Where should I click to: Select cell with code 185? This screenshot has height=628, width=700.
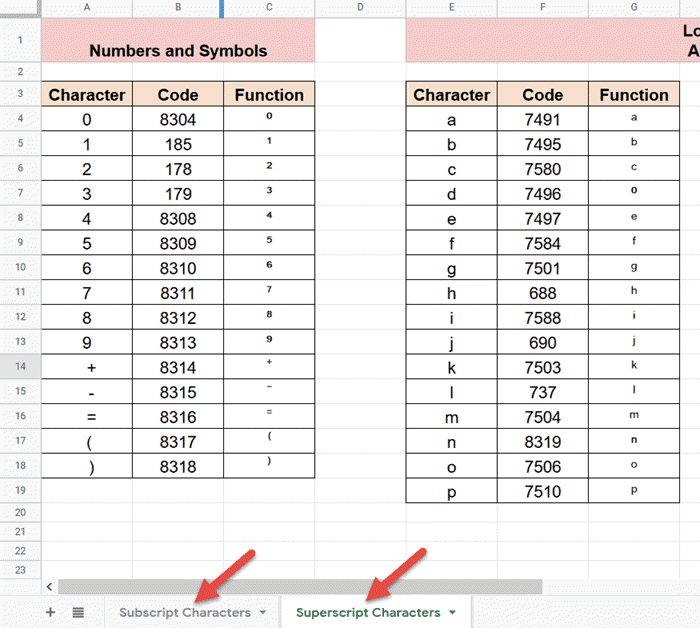(178, 144)
